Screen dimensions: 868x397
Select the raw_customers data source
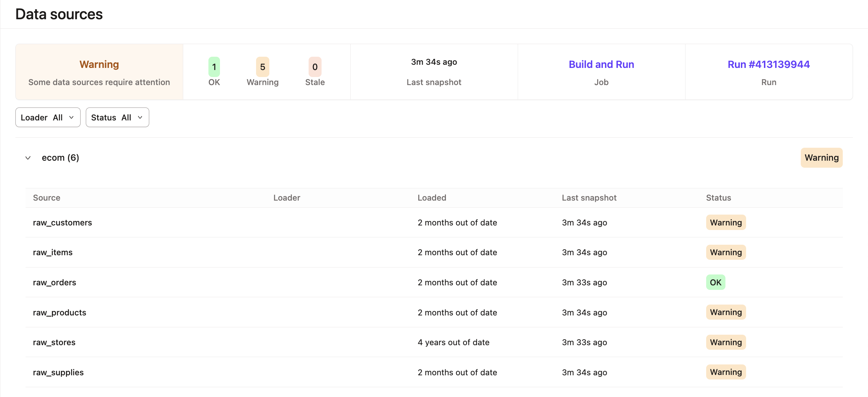pyautogui.click(x=63, y=222)
